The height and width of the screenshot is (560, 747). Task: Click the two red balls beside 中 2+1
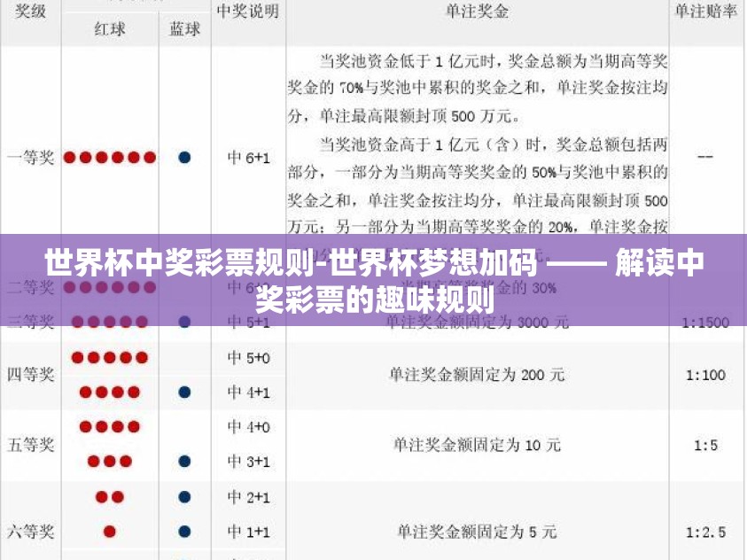(110, 497)
